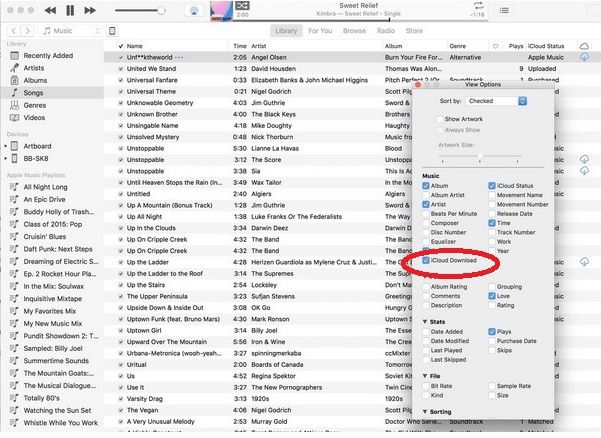
Task: Open the Music media type dropdown
Action: [71, 31]
